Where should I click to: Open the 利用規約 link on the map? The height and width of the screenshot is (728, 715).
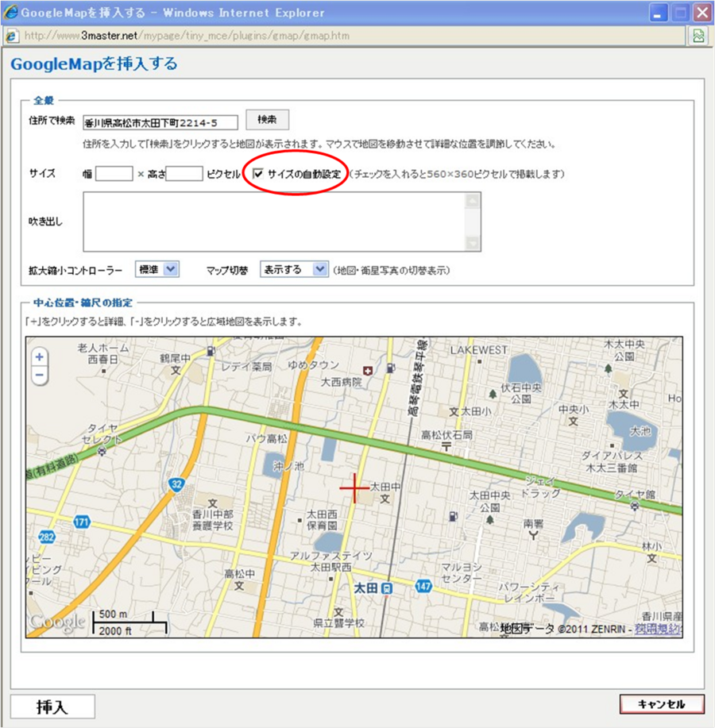pos(658,629)
